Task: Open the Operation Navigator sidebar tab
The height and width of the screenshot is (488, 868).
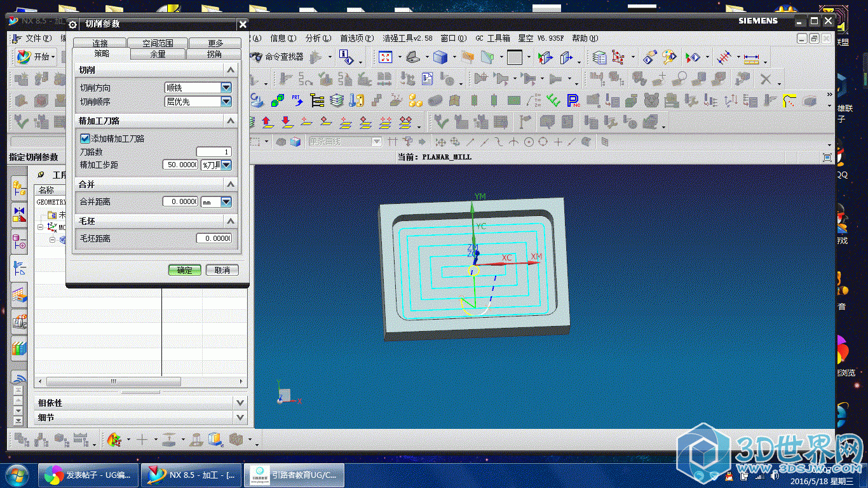Action: (x=19, y=269)
